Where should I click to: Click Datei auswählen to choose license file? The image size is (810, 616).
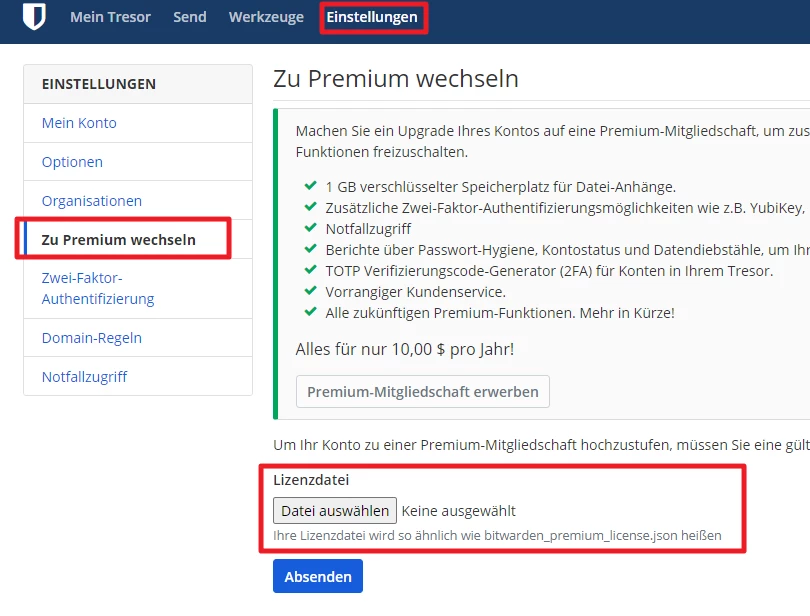tap(335, 511)
